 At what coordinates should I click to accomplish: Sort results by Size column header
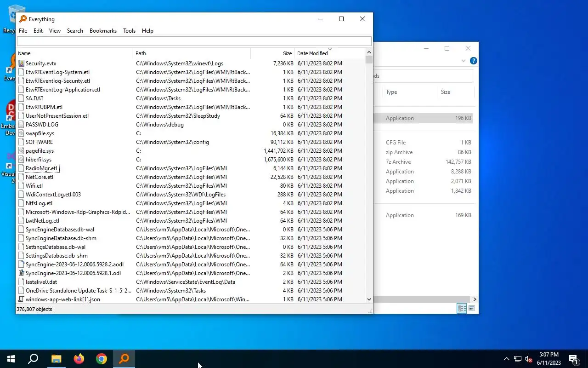point(272,53)
